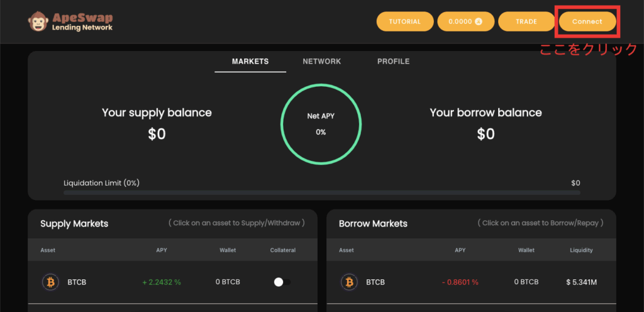Select the +2.2432 % supply APY value
This screenshot has height=312, width=644.
(x=161, y=282)
